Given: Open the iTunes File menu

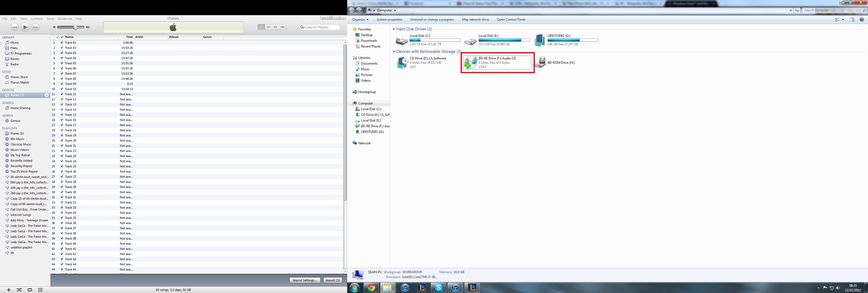Looking at the screenshot, I should point(5,19).
